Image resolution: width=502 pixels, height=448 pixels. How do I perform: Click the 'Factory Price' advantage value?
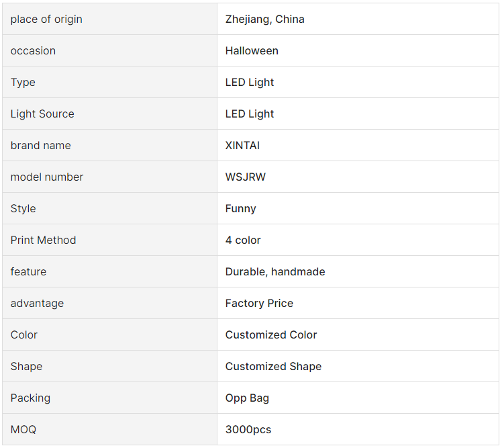[259, 303]
